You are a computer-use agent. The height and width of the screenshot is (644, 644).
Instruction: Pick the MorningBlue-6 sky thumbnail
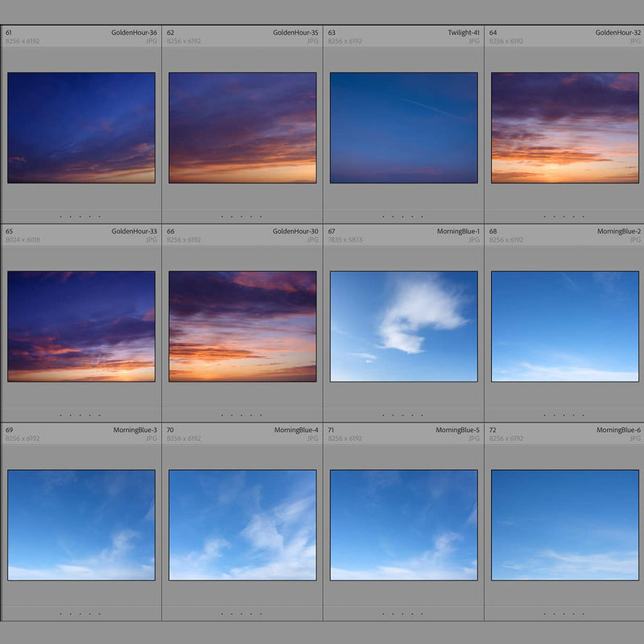564,525
